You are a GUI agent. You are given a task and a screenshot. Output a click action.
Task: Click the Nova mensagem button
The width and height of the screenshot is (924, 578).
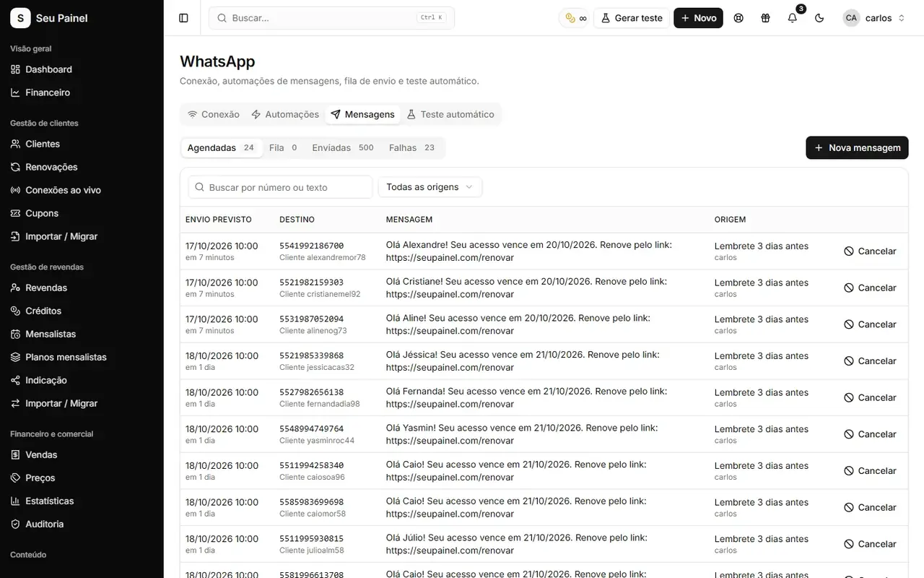(x=857, y=147)
